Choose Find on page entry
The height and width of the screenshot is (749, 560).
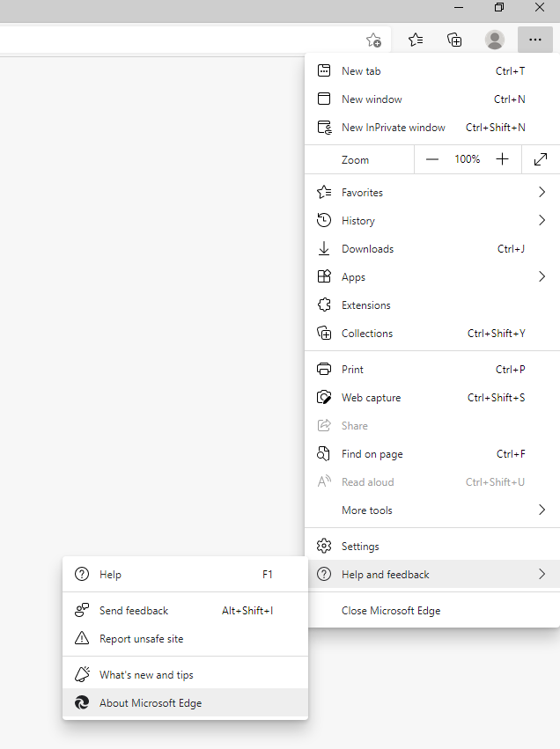click(x=432, y=453)
